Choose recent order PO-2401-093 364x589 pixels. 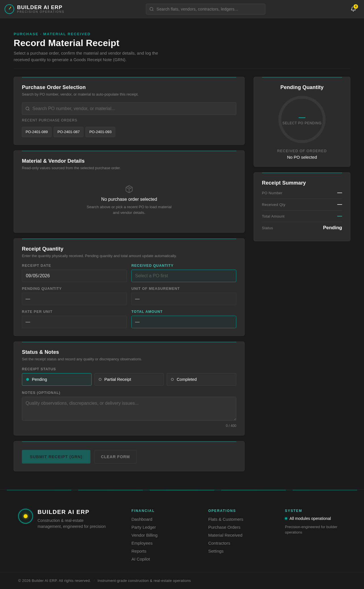click(100, 132)
